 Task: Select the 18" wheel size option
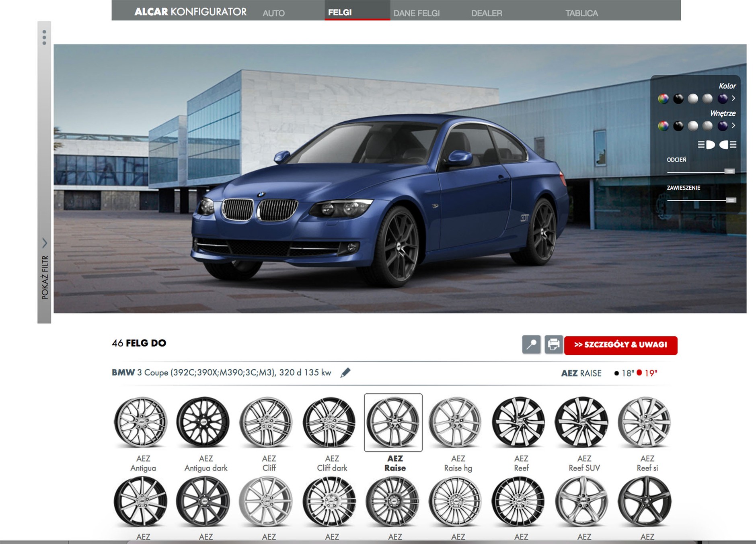(624, 373)
